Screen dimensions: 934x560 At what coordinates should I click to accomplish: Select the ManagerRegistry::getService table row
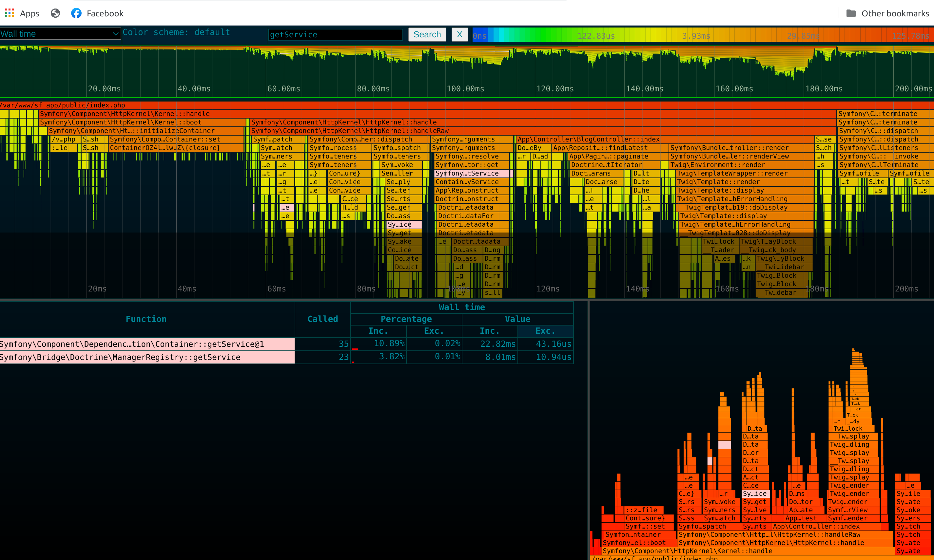click(x=146, y=357)
